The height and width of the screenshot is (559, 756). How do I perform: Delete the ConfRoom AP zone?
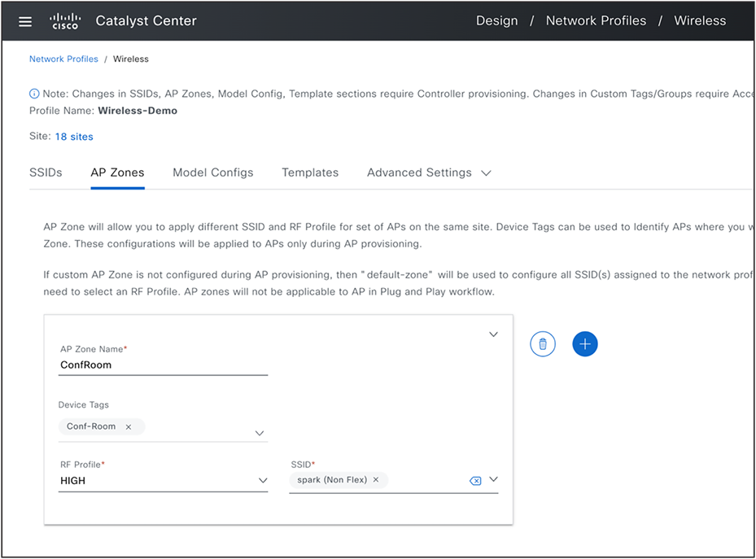(x=543, y=344)
